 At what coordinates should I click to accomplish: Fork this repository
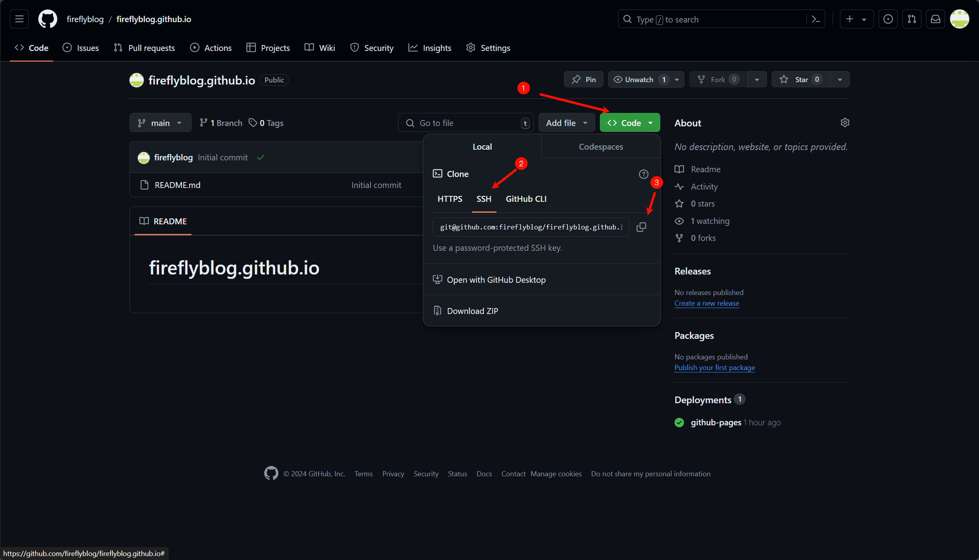point(718,79)
